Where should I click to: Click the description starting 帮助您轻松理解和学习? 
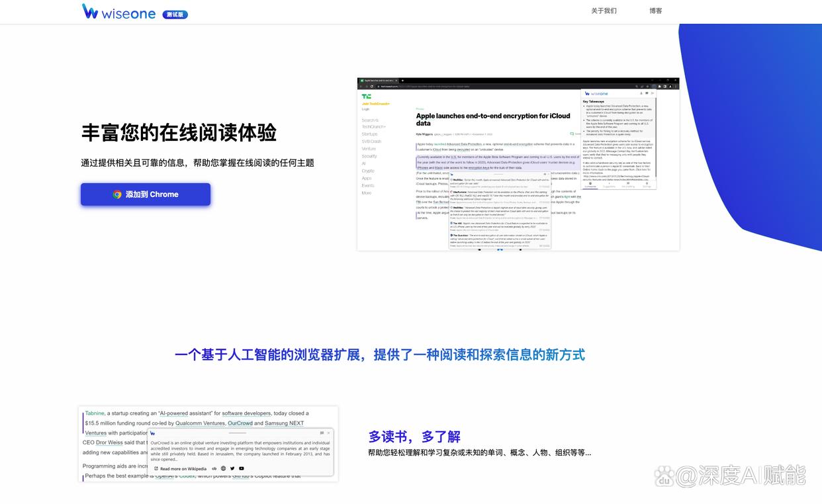(480, 453)
